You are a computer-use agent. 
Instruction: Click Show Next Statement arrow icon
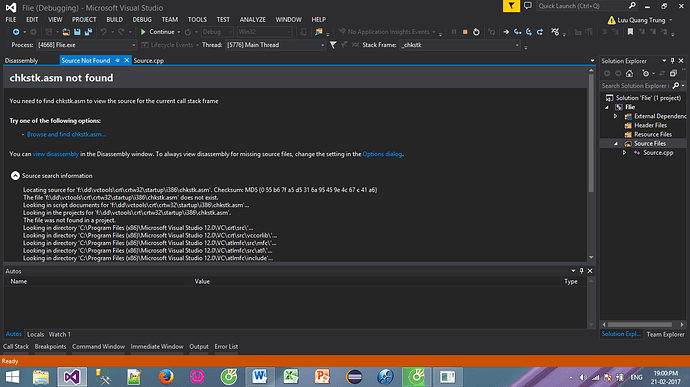coord(506,32)
